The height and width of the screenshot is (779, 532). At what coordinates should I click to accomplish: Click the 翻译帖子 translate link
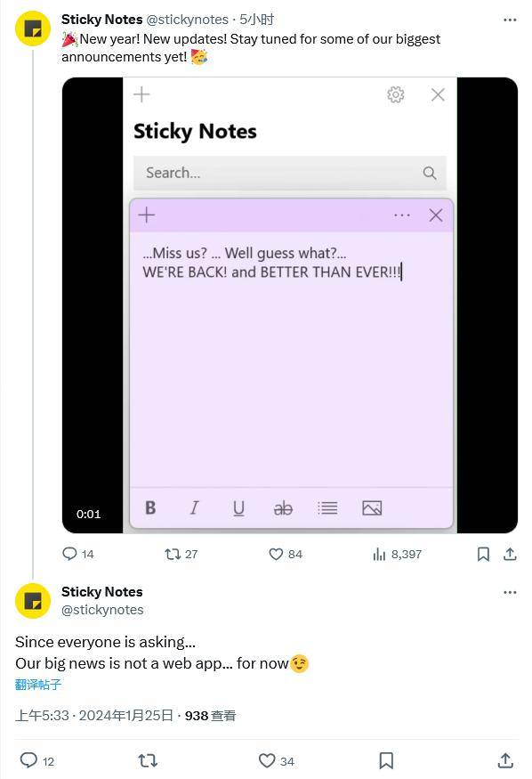38,685
